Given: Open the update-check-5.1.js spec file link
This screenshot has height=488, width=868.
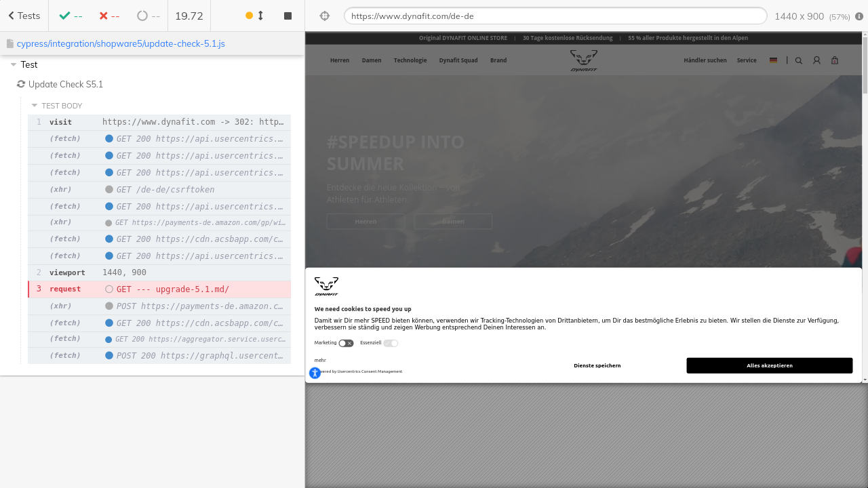Looking at the screenshot, I should (x=121, y=43).
